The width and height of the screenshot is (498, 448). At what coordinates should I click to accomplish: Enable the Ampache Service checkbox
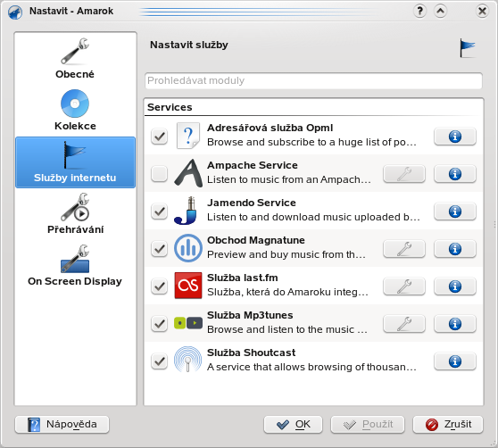click(159, 174)
